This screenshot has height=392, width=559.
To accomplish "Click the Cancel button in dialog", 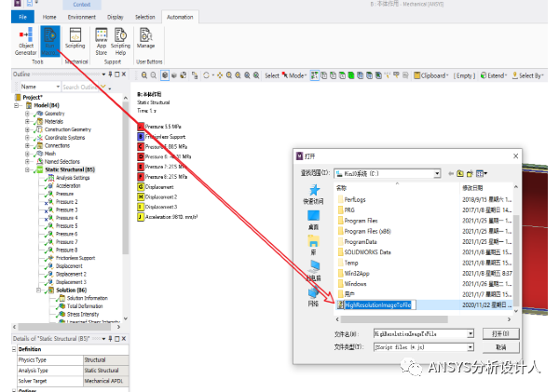I will (500, 347).
